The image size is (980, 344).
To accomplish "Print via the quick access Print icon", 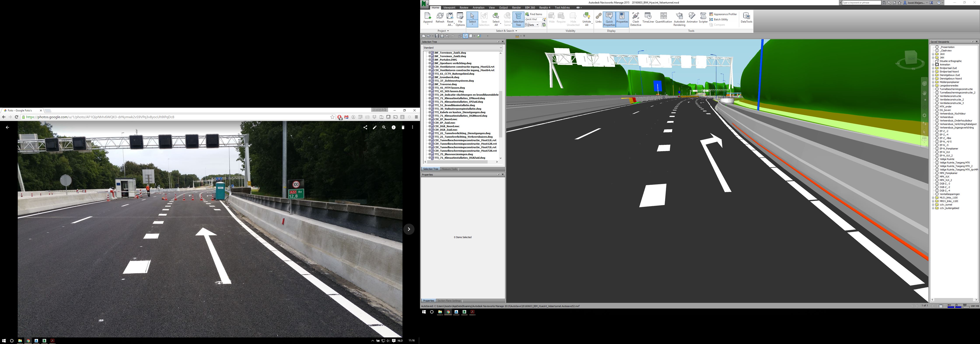I will click(442, 36).
